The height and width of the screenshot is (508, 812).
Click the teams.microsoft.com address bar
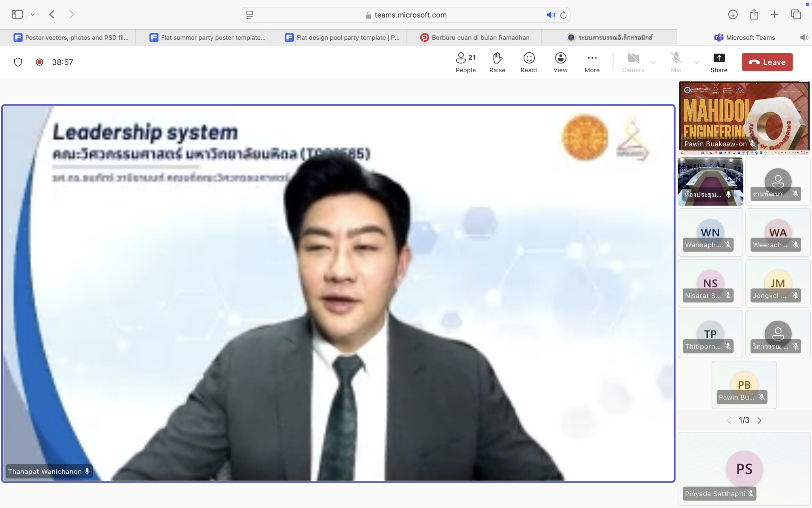coord(406,15)
